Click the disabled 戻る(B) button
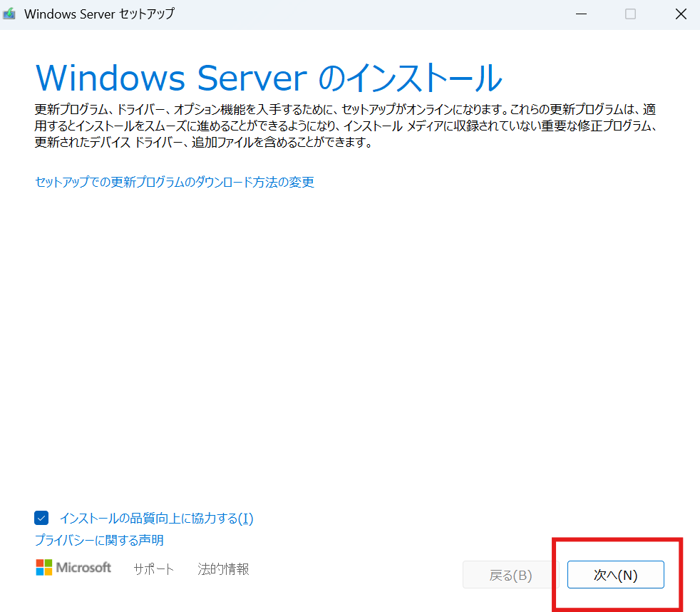 [x=510, y=574]
